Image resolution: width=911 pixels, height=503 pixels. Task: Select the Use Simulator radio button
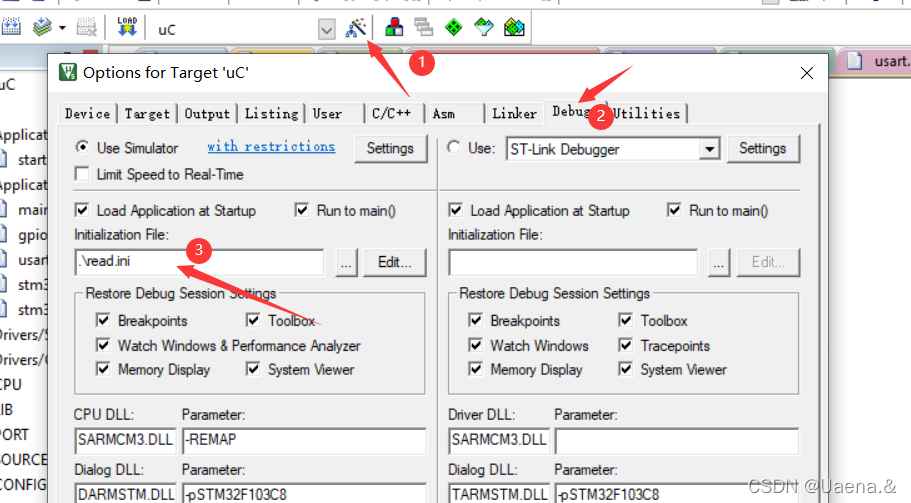[x=83, y=148]
